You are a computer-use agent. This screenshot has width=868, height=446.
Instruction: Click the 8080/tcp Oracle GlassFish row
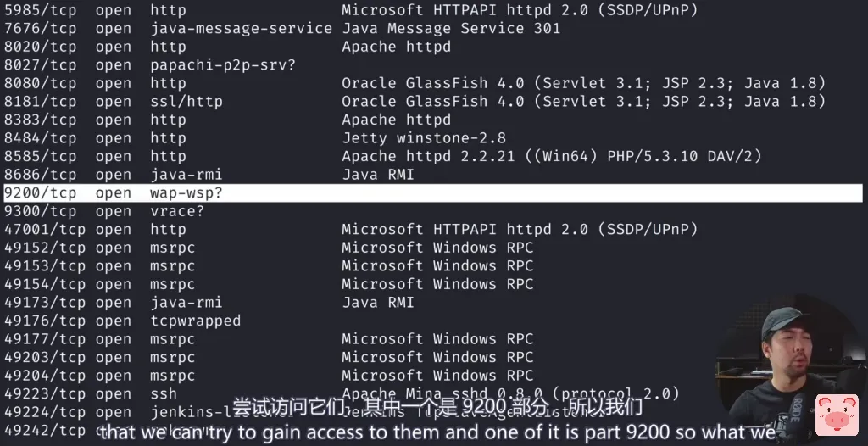point(414,83)
